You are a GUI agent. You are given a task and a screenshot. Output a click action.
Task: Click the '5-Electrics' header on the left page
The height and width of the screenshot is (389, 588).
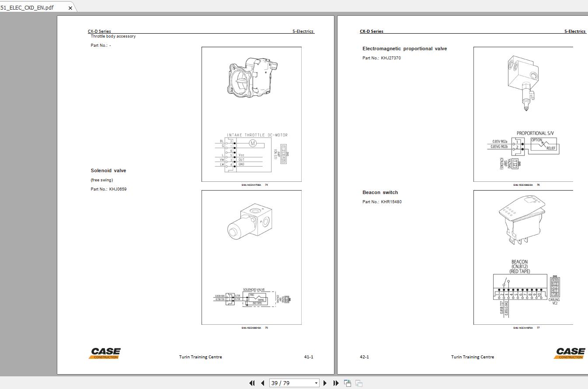303,31
